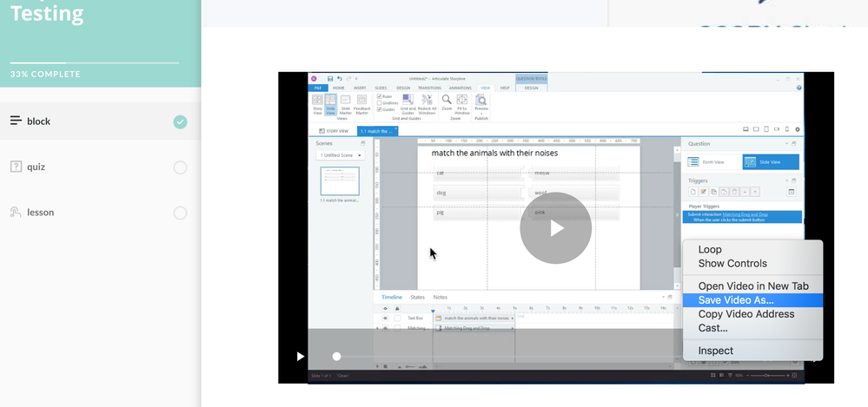Click the HOME tab in Storyline ribbon
Screen dimensions: 868x407
click(x=338, y=88)
